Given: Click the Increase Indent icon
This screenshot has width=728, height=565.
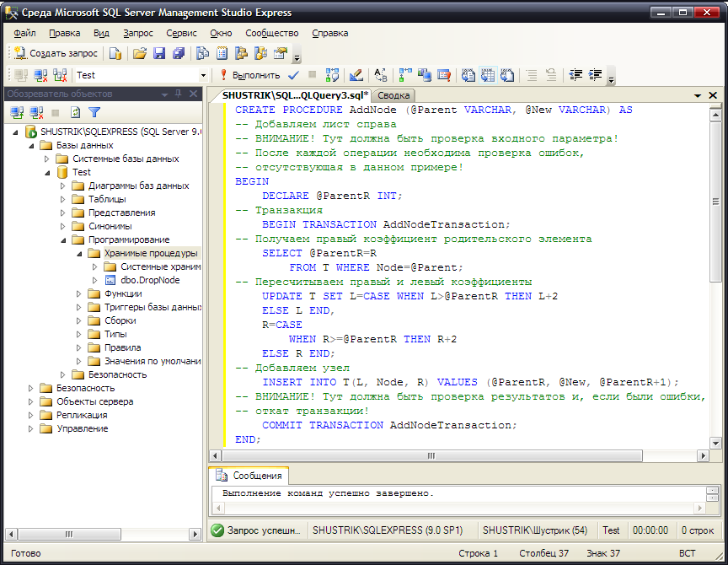Looking at the screenshot, I should (x=595, y=75).
